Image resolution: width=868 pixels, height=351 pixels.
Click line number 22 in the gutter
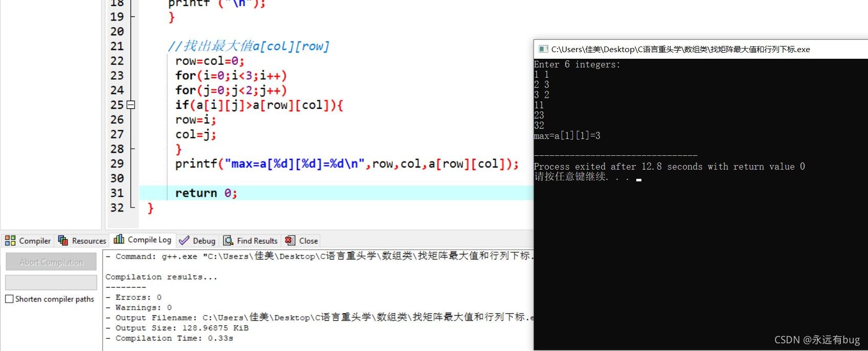click(x=117, y=61)
